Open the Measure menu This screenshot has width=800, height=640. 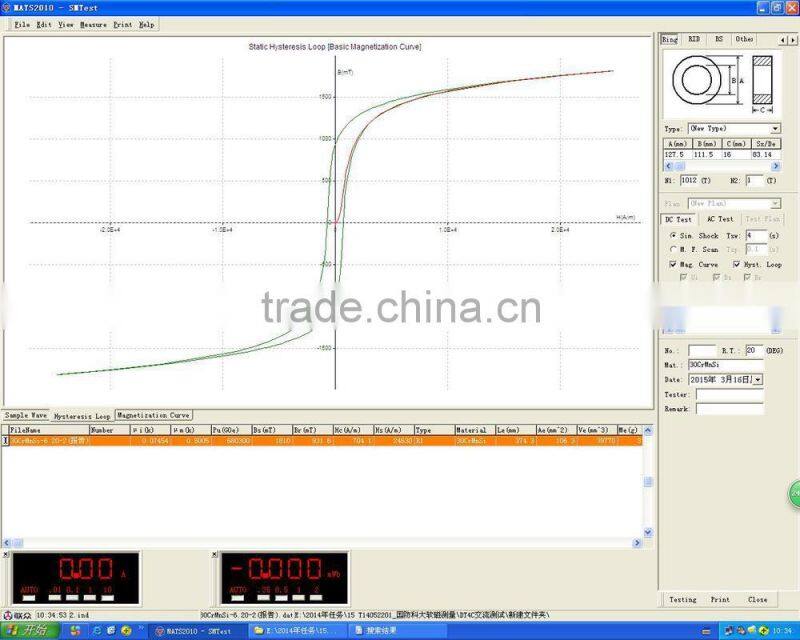click(x=90, y=25)
